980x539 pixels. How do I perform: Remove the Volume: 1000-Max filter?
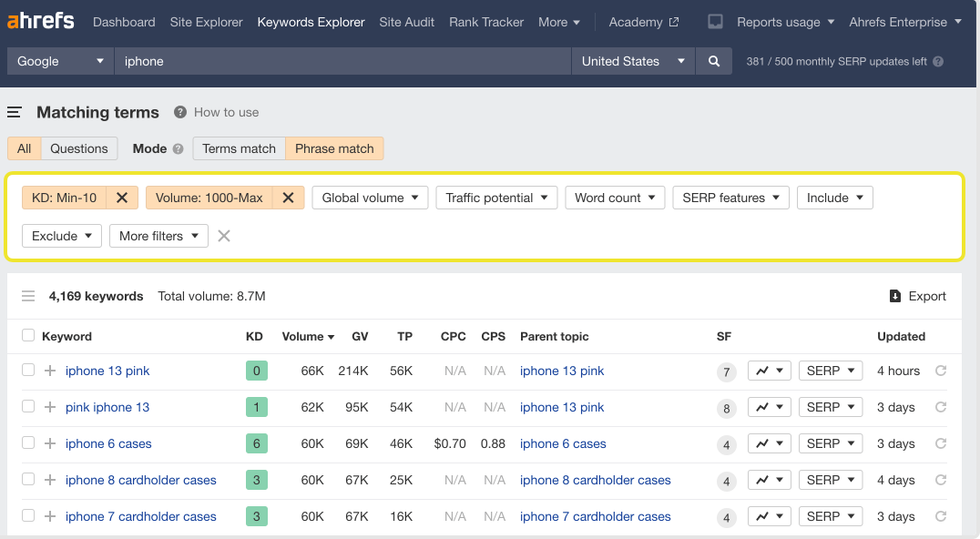click(x=288, y=198)
